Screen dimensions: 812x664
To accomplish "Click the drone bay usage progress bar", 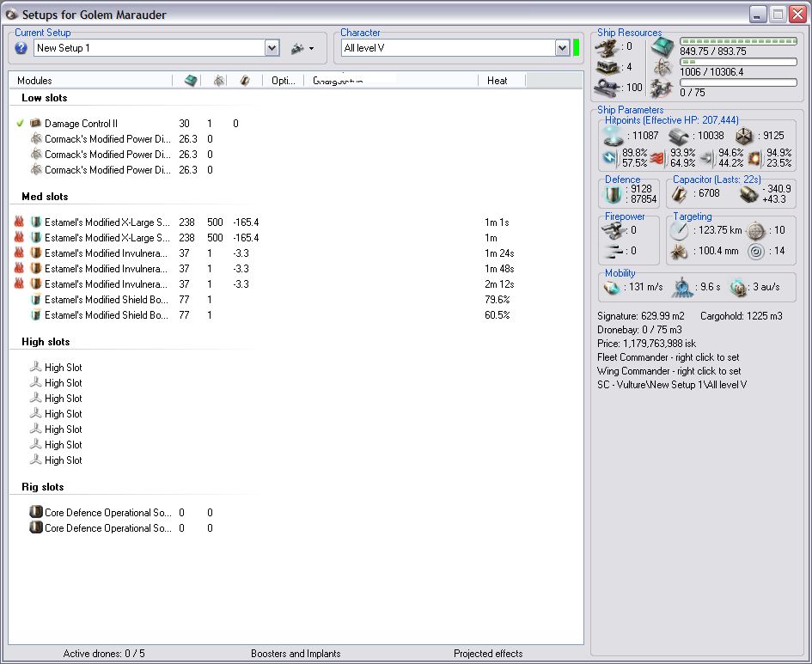I will click(x=738, y=82).
